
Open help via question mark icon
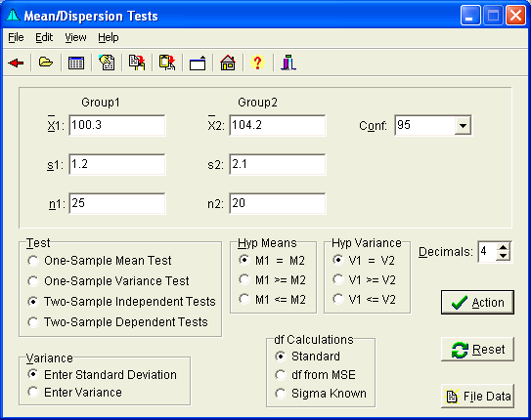click(x=257, y=63)
